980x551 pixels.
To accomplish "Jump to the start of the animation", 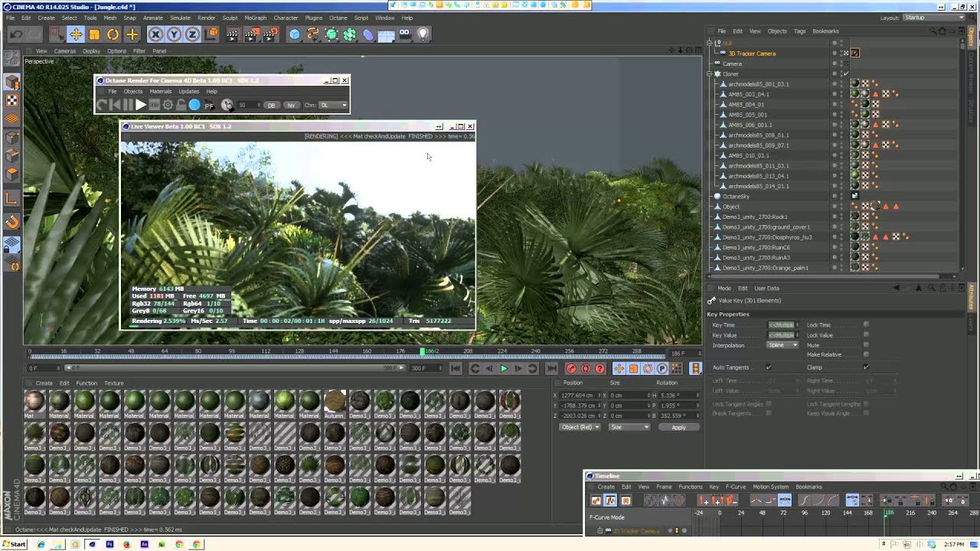I will [x=456, y=369].
